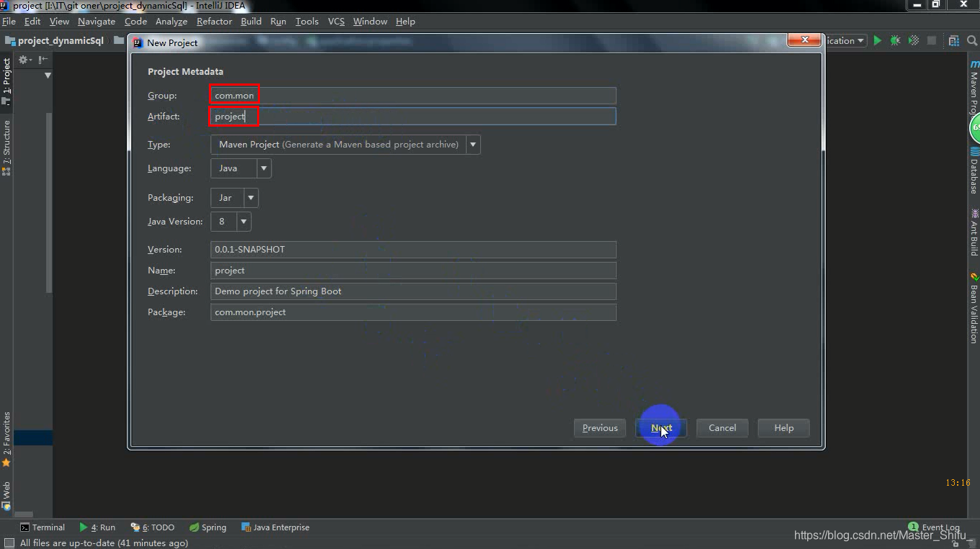980x549 pixels.
Task: Switch to the 1: Project tool window
Action: (x=6, y=81)
